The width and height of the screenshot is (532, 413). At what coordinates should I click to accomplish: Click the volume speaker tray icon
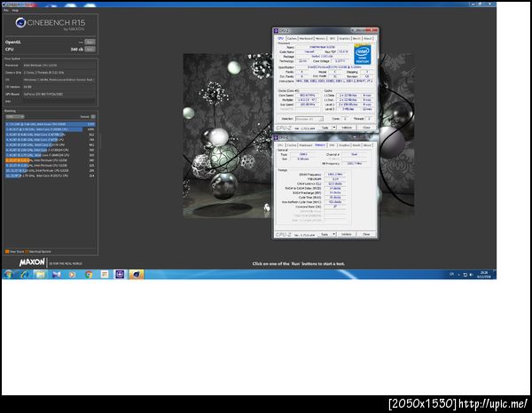pos(471,275)
